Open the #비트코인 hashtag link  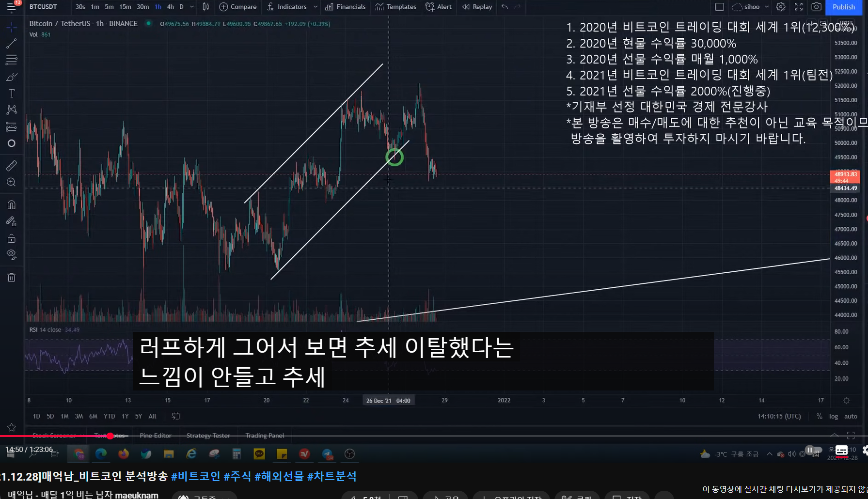point(195,476)
